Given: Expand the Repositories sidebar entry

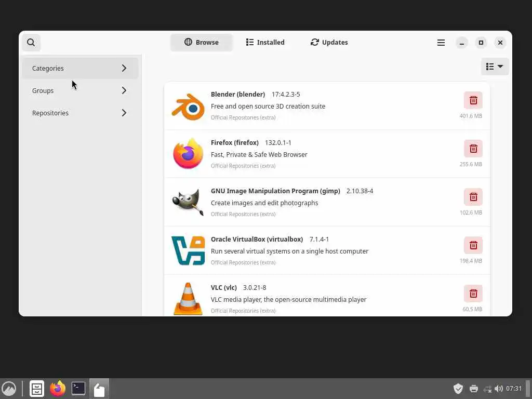Looking at the screenshot, I should [80, 113].
